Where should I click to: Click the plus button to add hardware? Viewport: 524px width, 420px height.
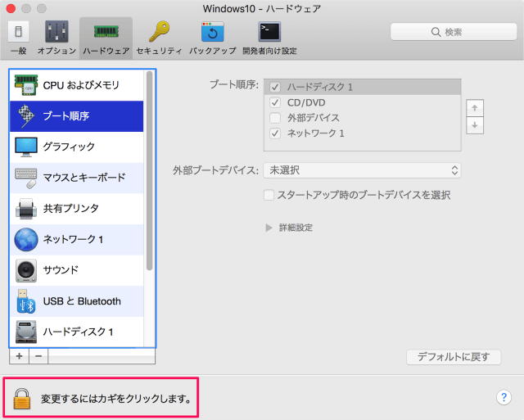19,357
